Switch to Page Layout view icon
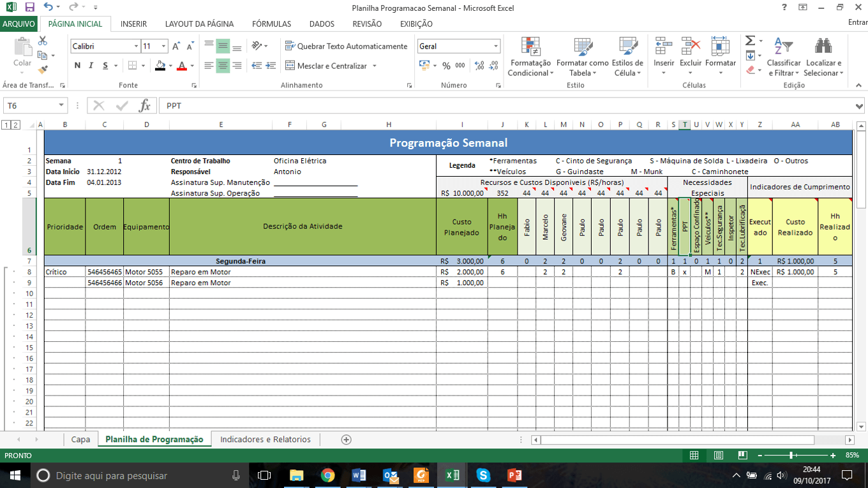 click(x=719, y=455)
